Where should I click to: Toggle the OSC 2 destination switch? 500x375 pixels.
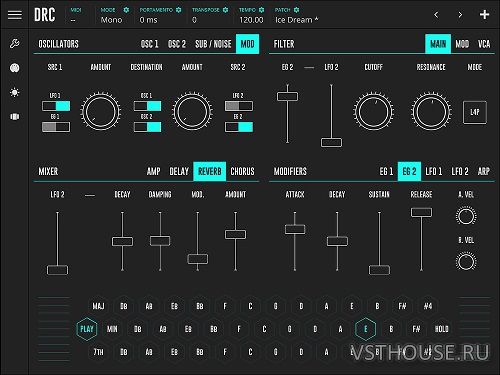click(x=147, y=127)
